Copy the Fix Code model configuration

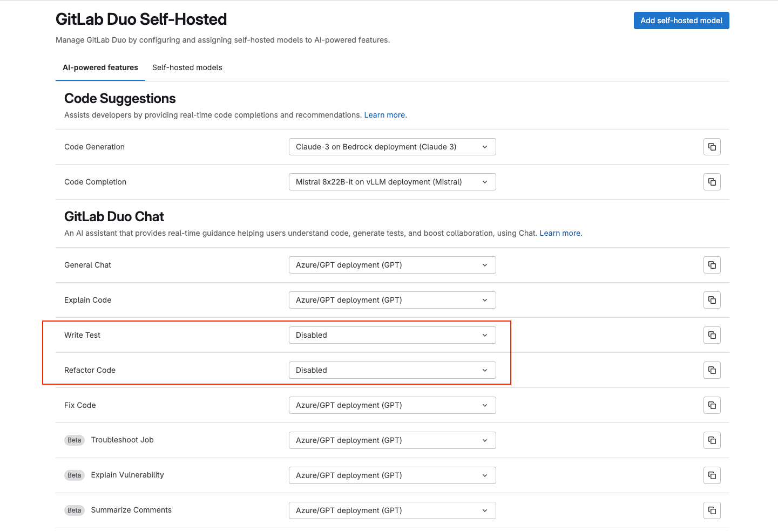click(x=712, y=405)
